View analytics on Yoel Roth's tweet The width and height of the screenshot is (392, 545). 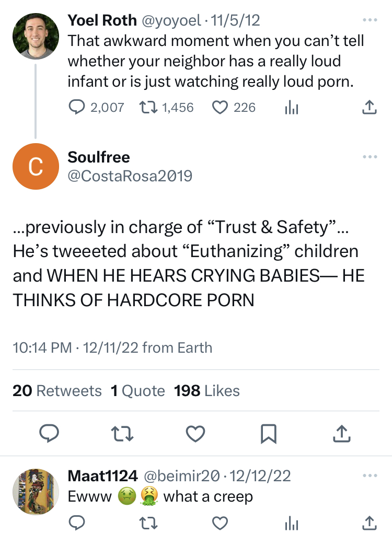pos(291,108)
